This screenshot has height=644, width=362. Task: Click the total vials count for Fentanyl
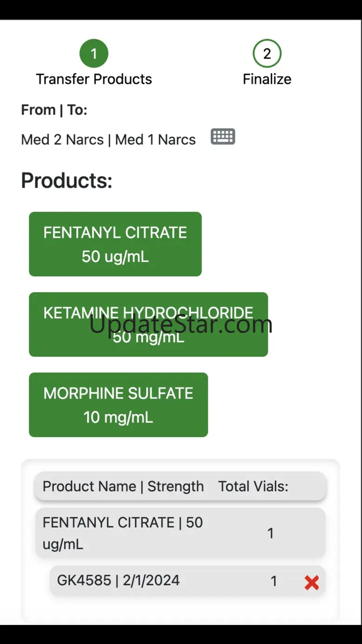[x=271, y=533]
